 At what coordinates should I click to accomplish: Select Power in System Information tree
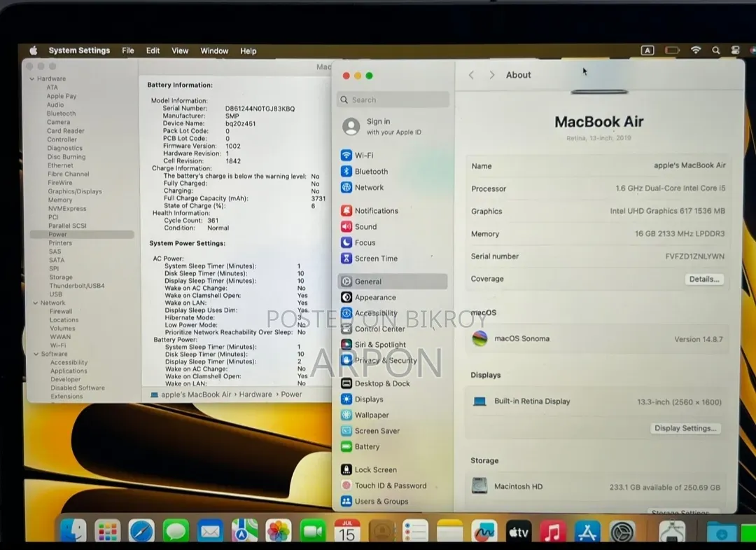(x=82, y=235)
